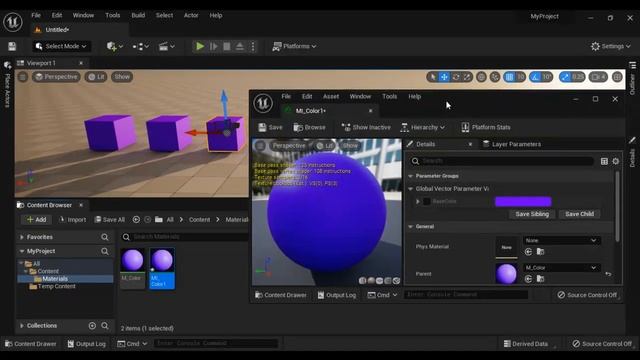
Task: Open the Build menu in the main editor
Action: 138,16
